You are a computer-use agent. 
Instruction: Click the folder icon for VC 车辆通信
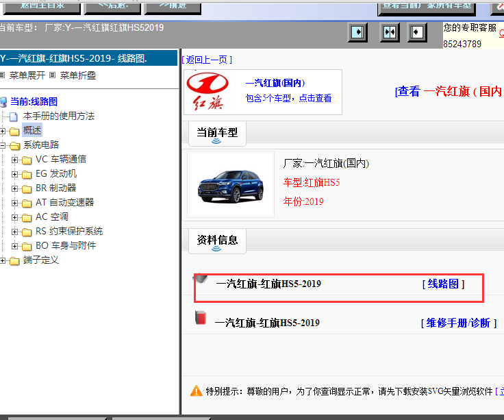point(27,160)
